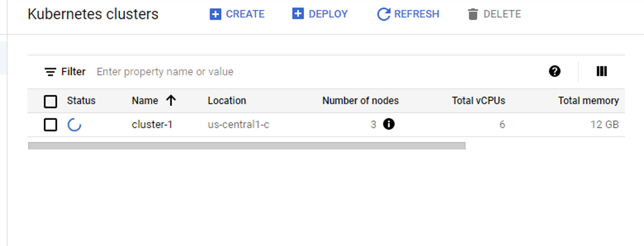
Task: Click the cluster-1 loading status spinner
Action: click(x=74, y=125)
